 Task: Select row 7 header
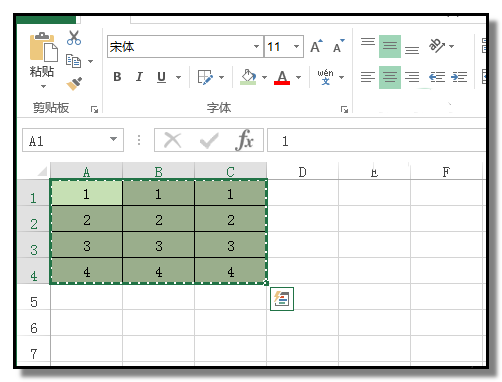tap(33, 349)
